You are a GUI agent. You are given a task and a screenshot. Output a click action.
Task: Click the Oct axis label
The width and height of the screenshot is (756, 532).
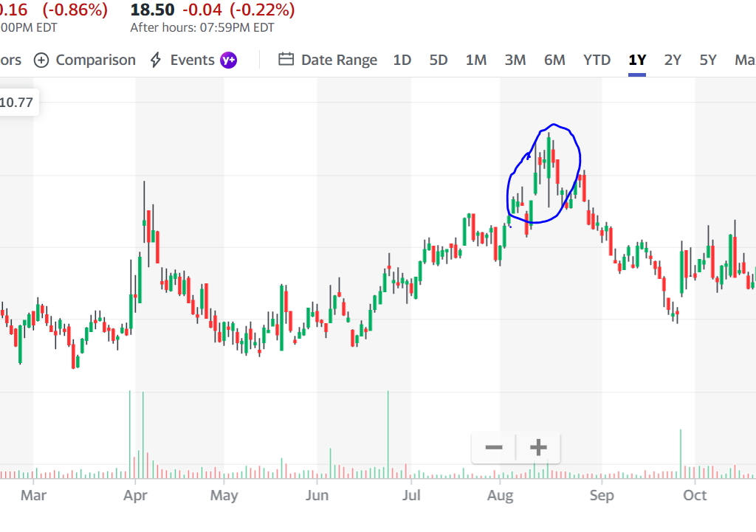[x=695, y=495]
